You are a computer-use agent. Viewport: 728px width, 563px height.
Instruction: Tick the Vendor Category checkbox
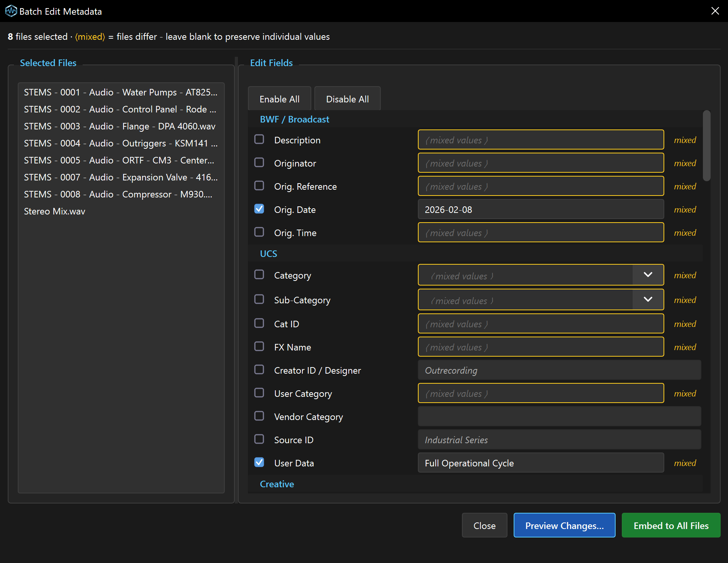[259, 416]
